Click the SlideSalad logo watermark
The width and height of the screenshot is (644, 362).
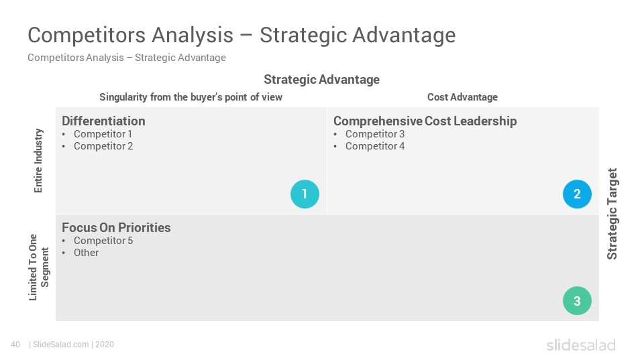point(581,345)
